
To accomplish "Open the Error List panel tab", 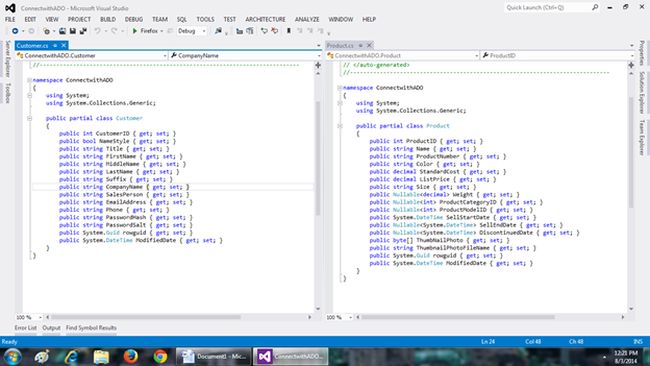I will 26,328.
